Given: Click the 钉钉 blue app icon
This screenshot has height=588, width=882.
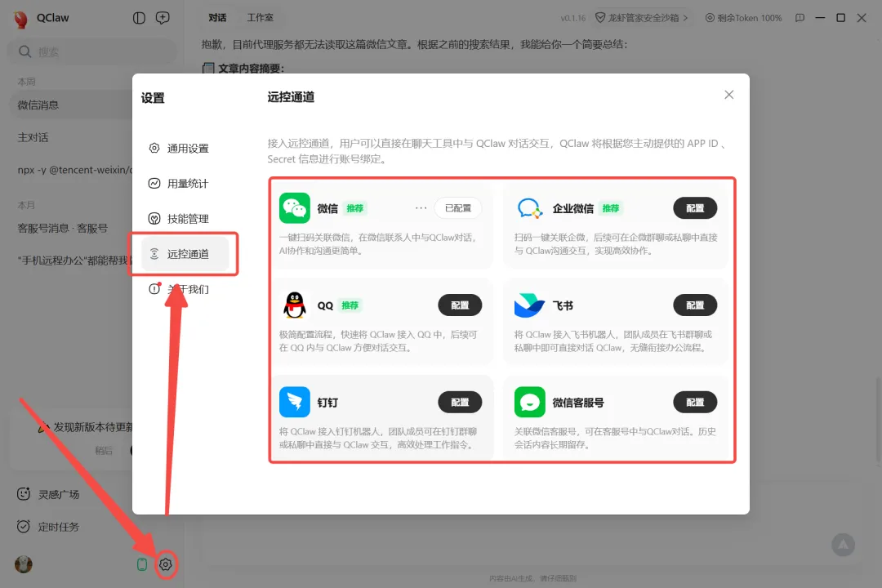Looking at the screenshot, I should click(x=295, y=402).
